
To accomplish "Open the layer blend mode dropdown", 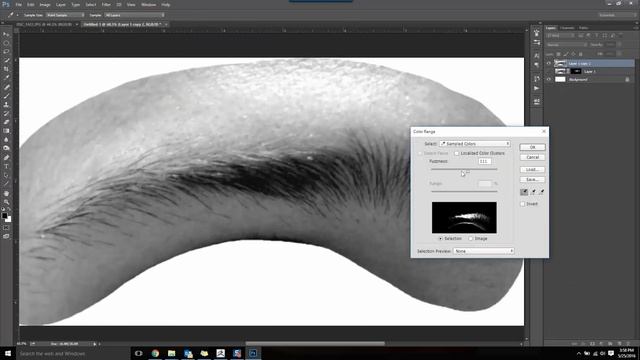I will 566,45.
